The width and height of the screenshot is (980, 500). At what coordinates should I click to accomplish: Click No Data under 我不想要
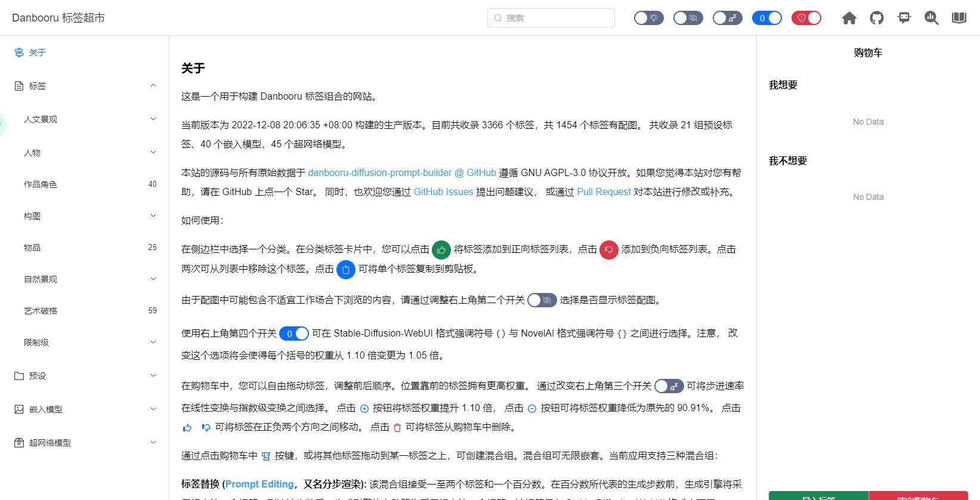pos(868,197)
